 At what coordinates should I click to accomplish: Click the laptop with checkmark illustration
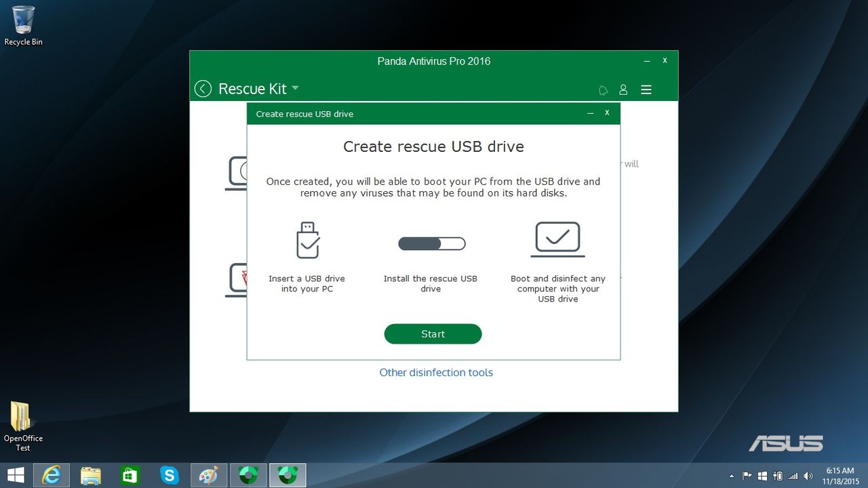point(557,239)
